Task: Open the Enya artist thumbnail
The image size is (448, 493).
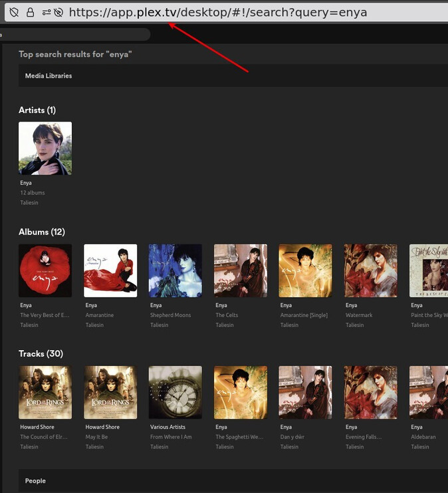Action: click(x=45, y=148)
